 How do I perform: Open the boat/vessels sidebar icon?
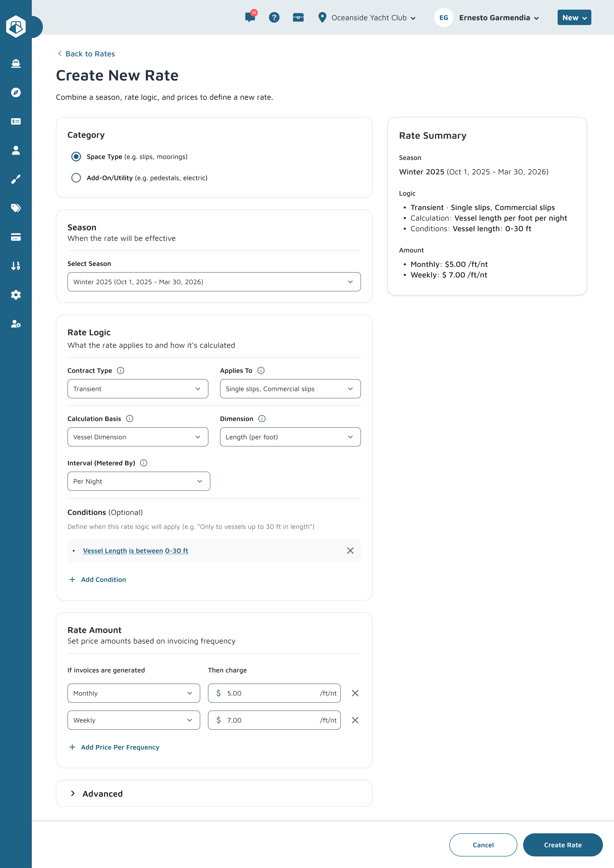[16, 64]
